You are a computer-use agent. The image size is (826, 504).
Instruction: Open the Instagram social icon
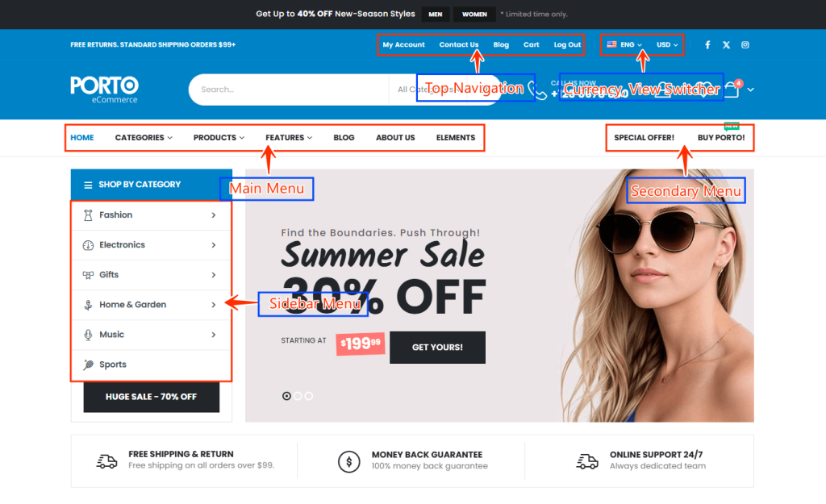click(x=745, y=45)
